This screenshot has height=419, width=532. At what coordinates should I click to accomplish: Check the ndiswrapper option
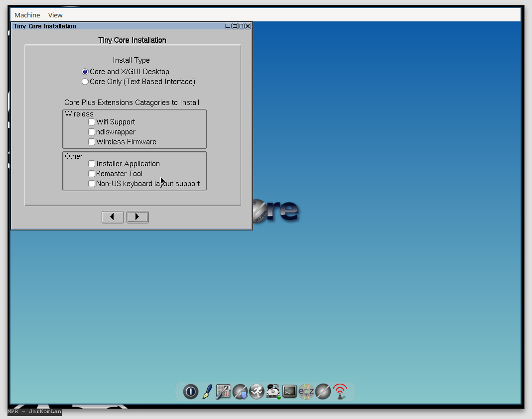click(92, 132)
